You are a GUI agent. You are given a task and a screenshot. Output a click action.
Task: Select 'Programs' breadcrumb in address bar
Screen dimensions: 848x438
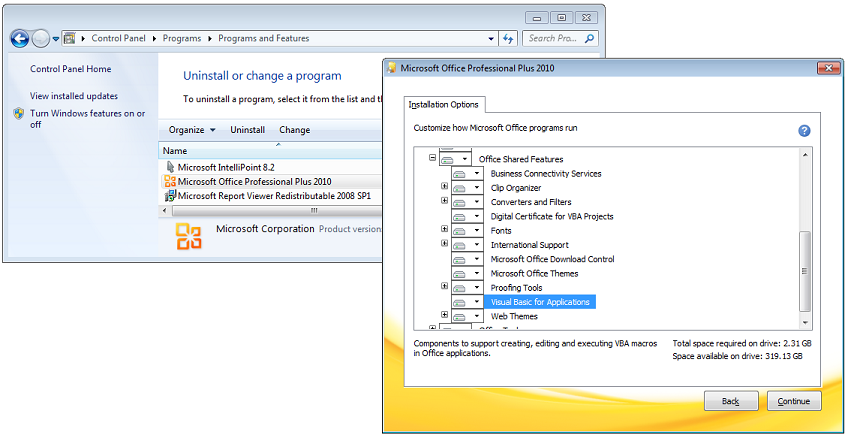coord(182,38)
